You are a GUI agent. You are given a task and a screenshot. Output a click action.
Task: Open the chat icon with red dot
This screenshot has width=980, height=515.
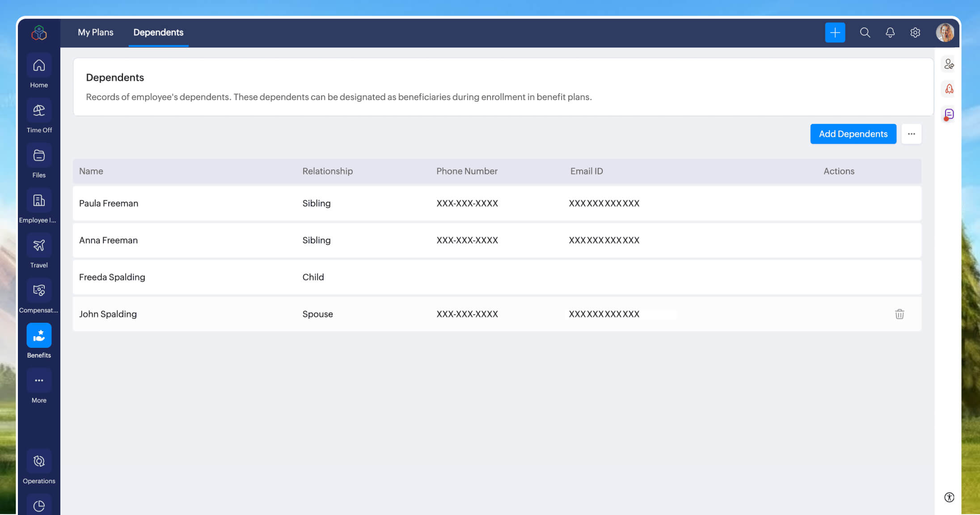949,114
